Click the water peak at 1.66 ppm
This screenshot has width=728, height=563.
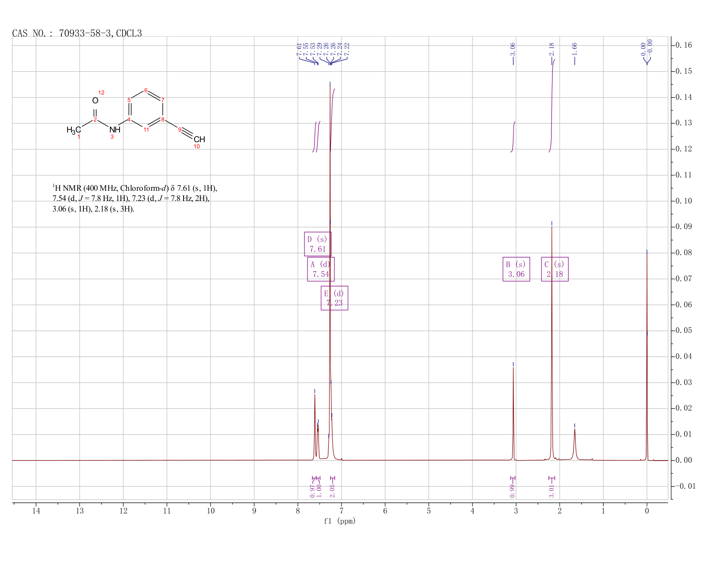pyautogui.click(x=574, y=444)
